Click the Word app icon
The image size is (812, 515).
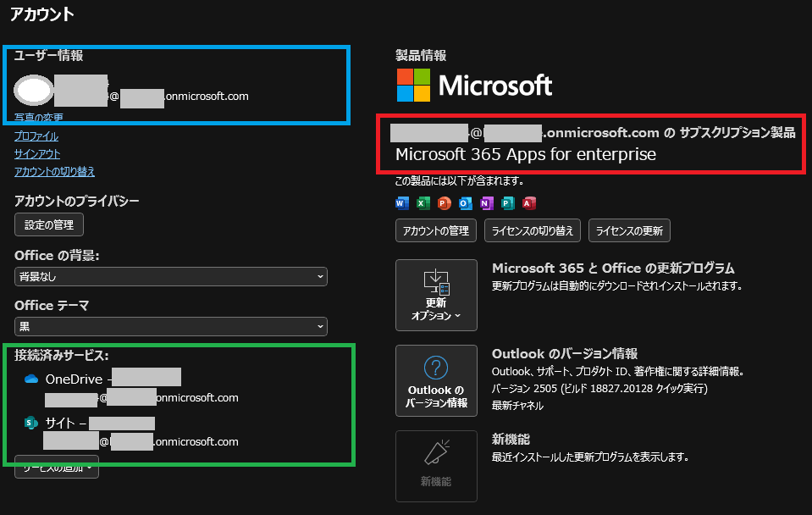coord(402,203)
